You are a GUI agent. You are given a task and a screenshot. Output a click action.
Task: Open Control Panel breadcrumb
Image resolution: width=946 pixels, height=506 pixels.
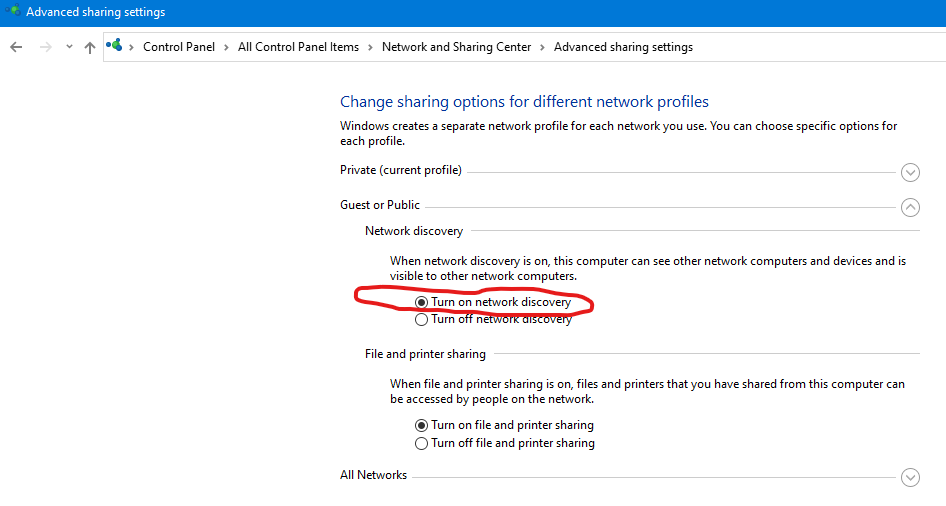coord(179,47)
